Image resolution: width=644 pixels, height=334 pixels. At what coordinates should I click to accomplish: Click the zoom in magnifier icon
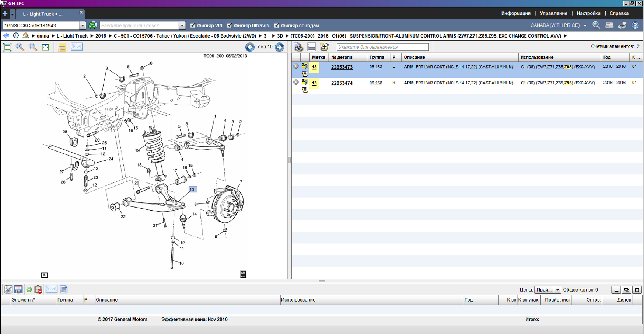[20, 47]
